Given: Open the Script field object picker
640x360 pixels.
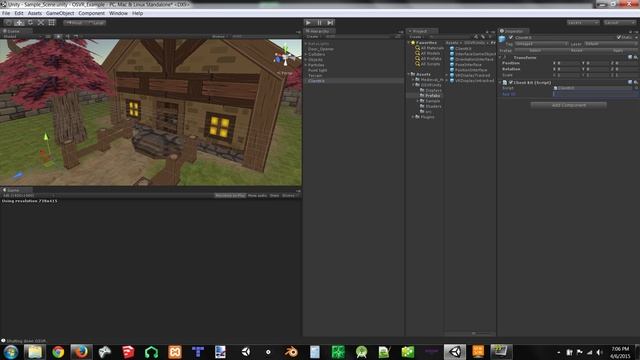Looking at the screenshot, I should point(636,88).
